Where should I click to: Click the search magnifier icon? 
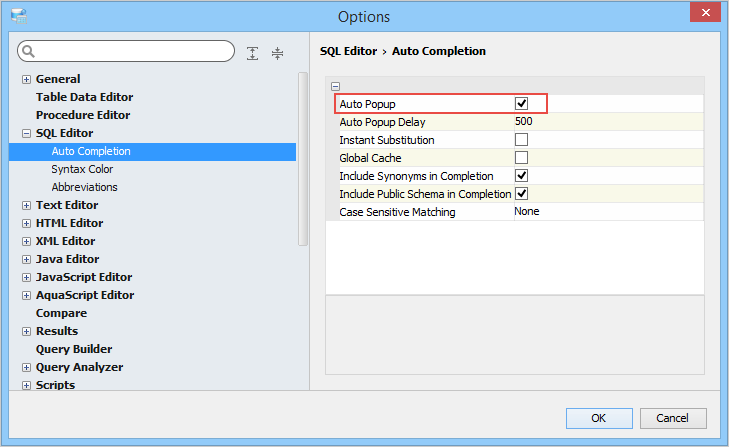point(29,52)
